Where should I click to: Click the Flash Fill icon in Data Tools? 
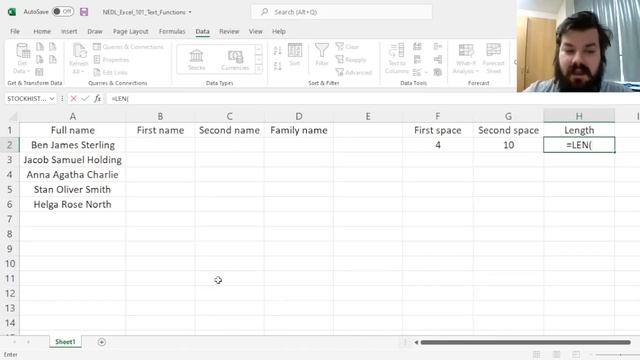(x=417, y=47)
